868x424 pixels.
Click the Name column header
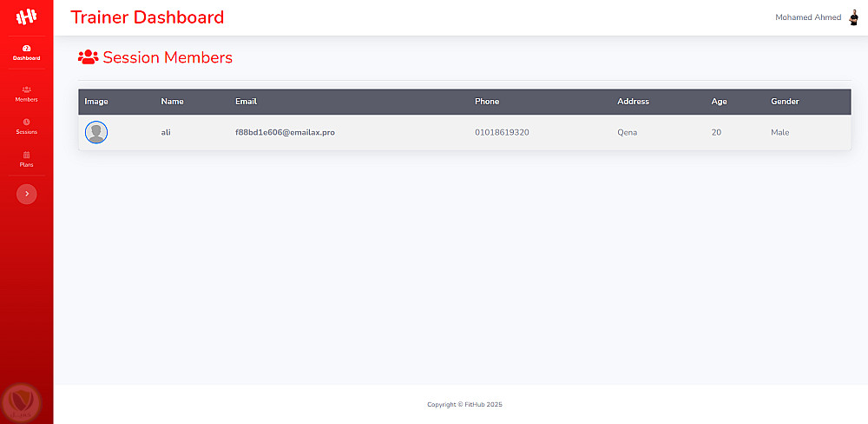(x=172, y=102)
